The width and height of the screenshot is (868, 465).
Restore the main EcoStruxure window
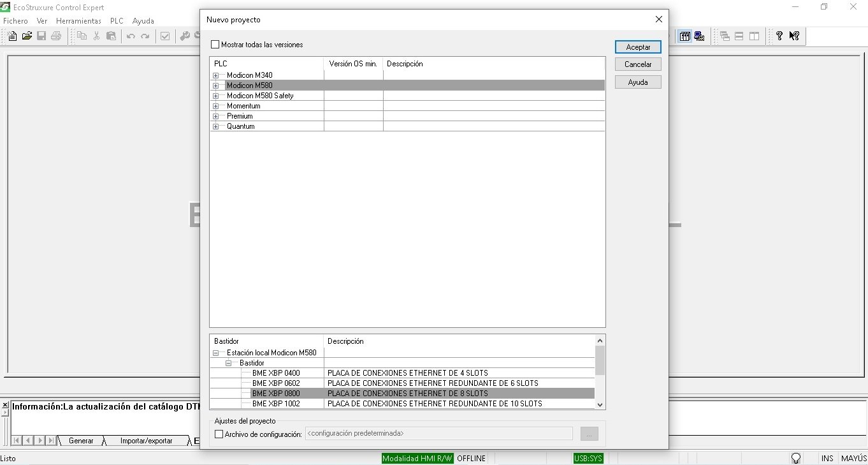[824, 6]
